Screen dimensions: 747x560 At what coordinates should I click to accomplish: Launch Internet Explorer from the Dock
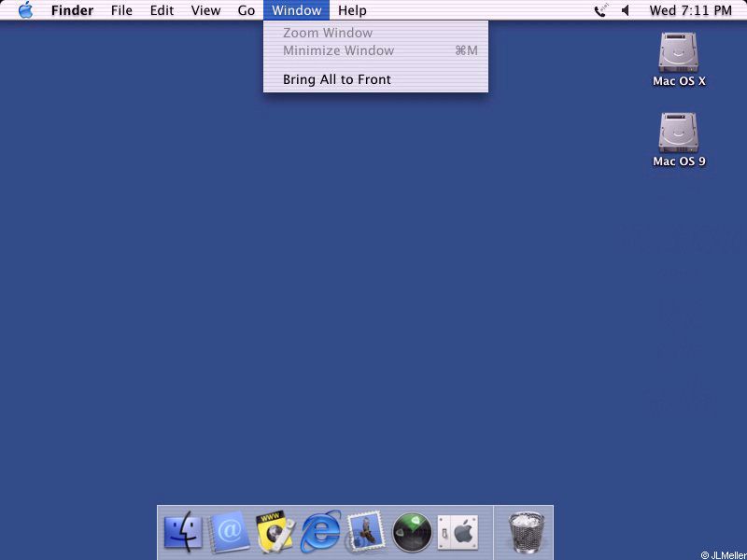[x=320, y=531]
